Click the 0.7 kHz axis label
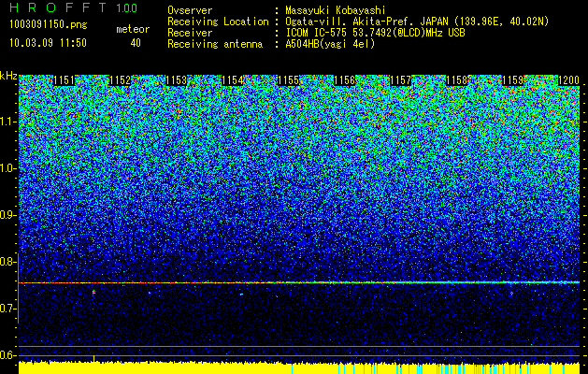The image size is (588, 374). coord(8,309)
